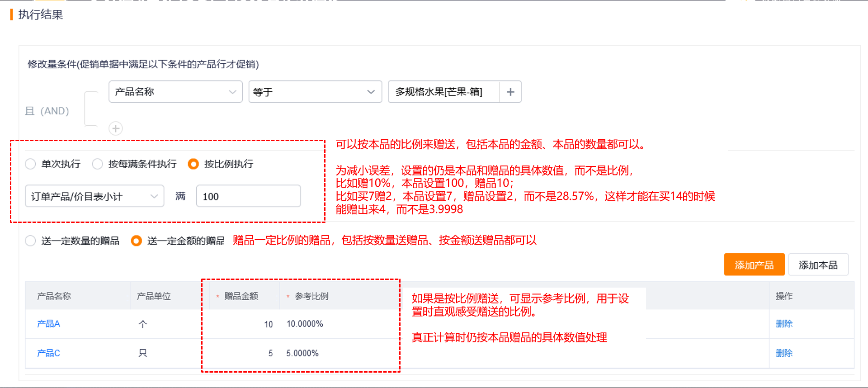This screenshot has height=388, width=868.
Task: Click the 5.0000% reference ratio cell
Action: (x=302, y=353)
